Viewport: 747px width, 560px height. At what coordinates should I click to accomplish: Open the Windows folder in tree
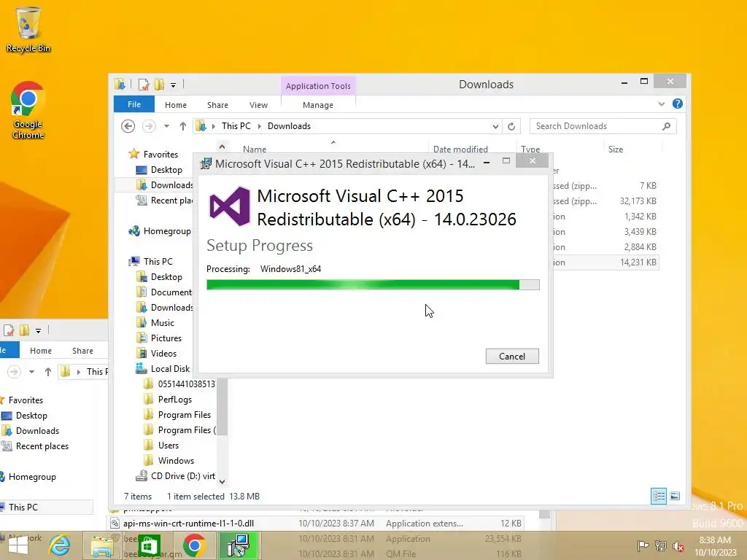click(x=169, y=461)
